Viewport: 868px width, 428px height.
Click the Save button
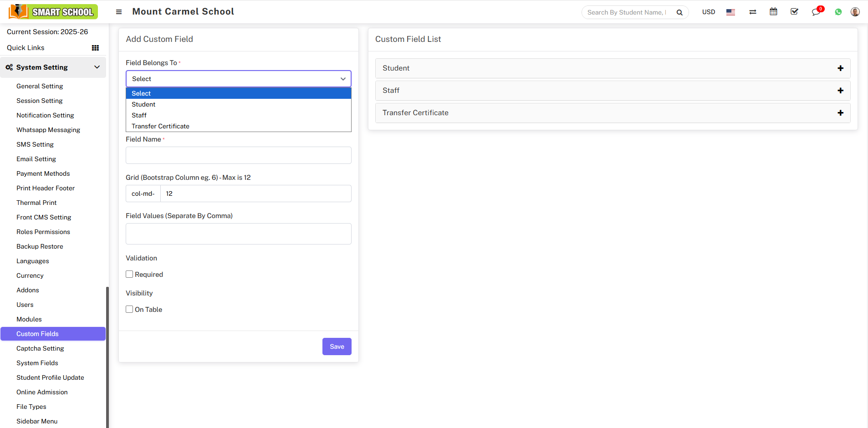[x=337, y=346]
